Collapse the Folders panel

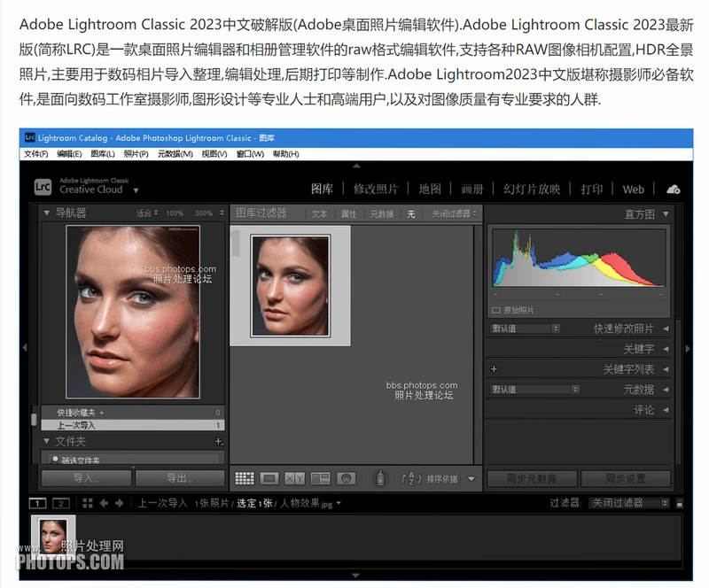[x=46, y=441]
